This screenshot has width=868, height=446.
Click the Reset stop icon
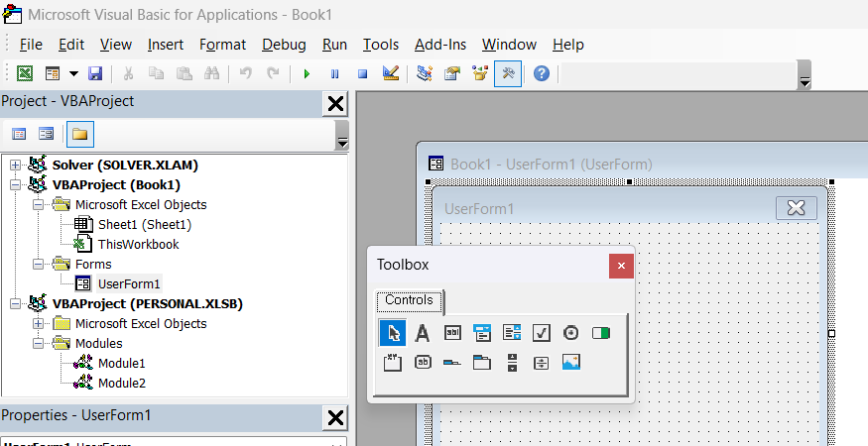363,73
